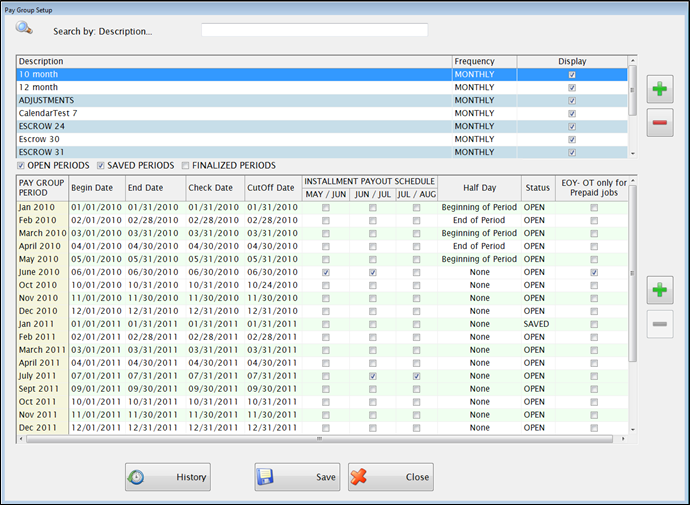Viewport: 690px width, 505px height.
Task: Click the horizontal scrollbar right arrow
Action: tap(623, 439)
